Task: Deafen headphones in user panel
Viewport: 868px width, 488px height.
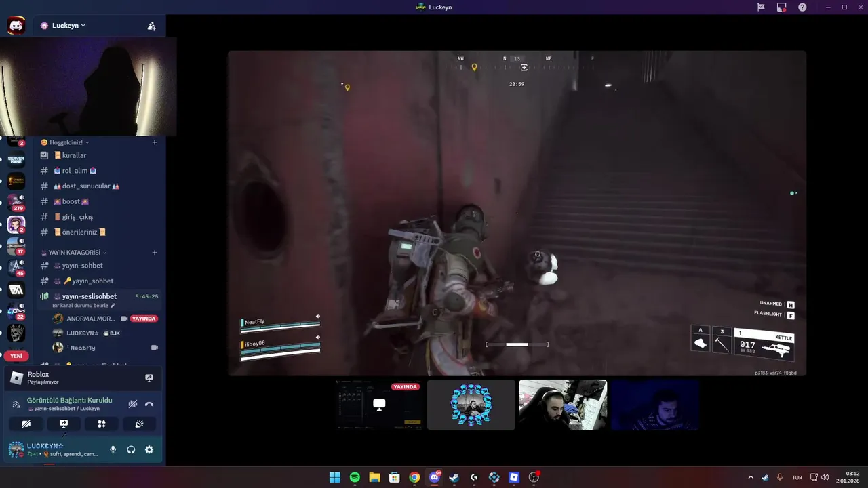Action: (131, 449)
